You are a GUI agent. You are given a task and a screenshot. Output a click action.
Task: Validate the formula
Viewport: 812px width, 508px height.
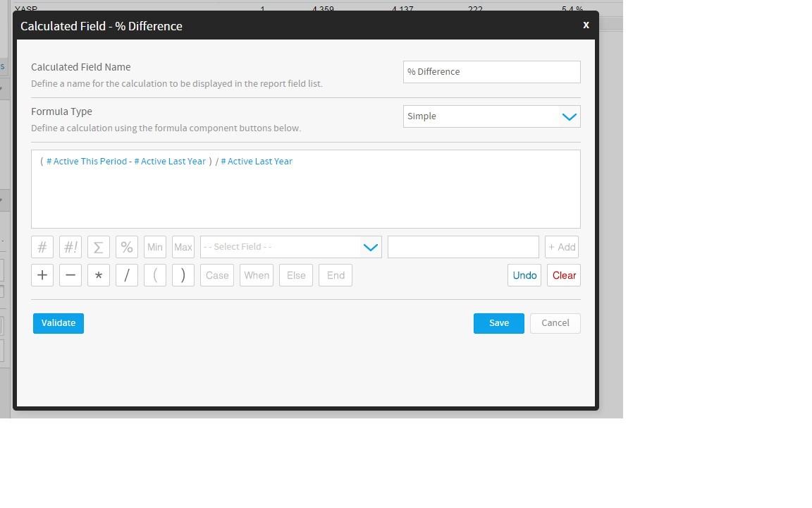(59, 323)
